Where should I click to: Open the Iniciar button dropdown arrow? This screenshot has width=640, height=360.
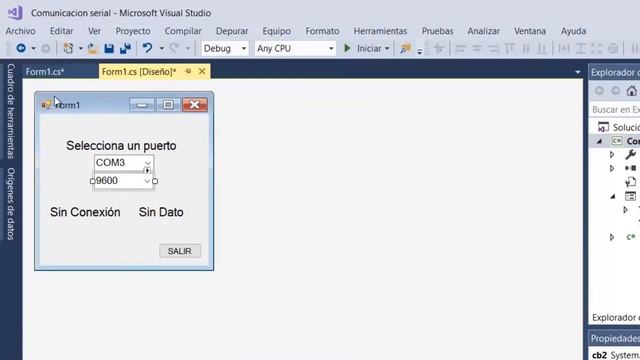[x=387, y=49]
